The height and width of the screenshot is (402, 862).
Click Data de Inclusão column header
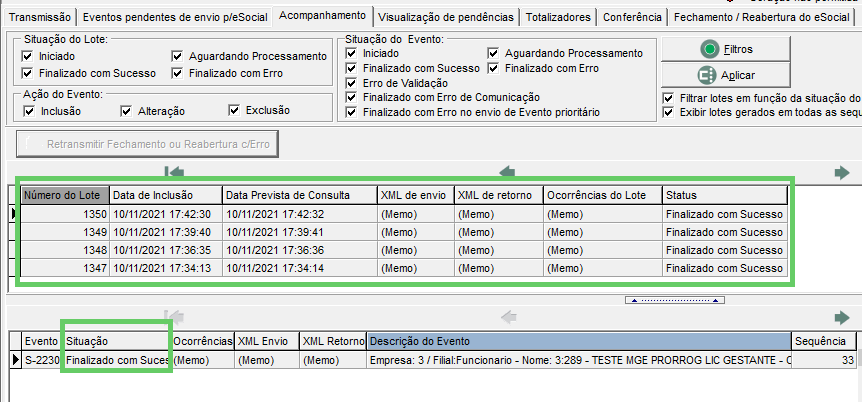(166, 195)
